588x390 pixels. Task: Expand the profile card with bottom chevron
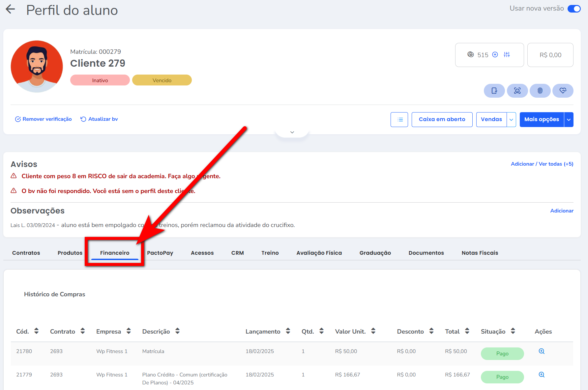tap(292, 132)
